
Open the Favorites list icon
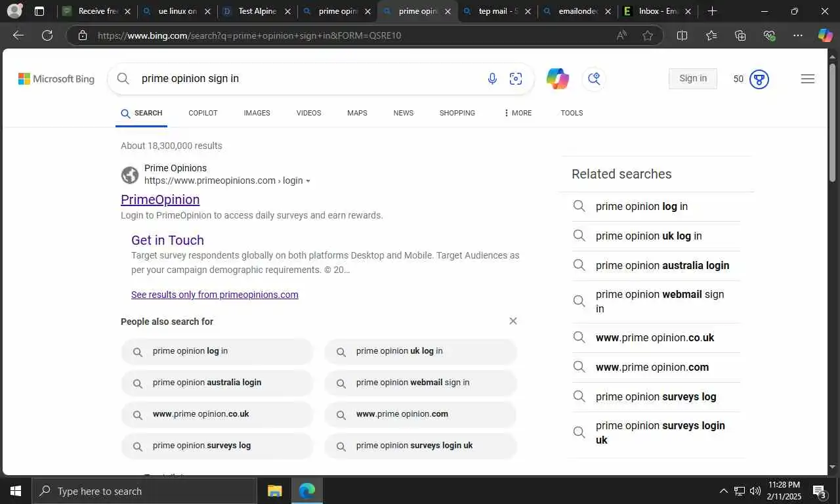711,35
